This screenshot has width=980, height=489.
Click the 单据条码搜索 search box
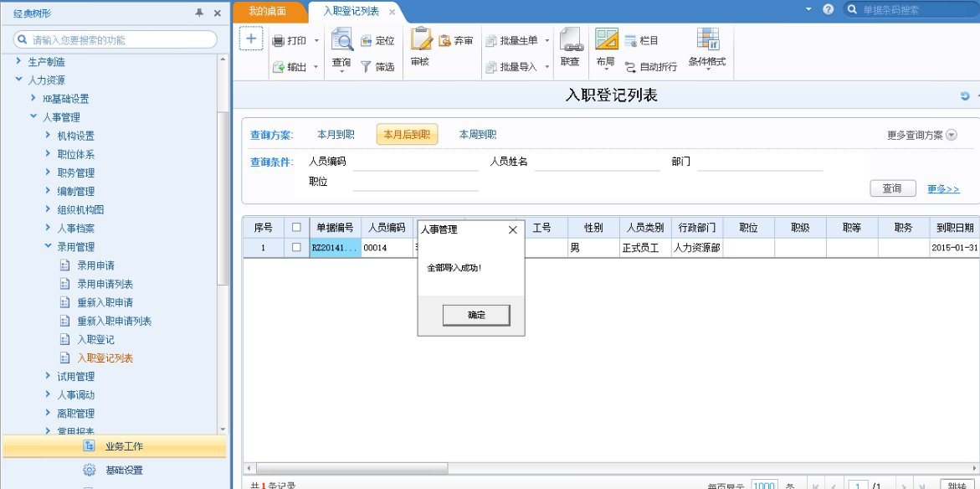pyautogui.click(x=912, y=10)
